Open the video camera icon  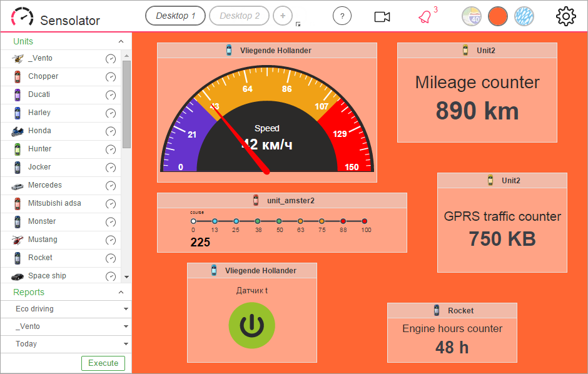point(382,17)
